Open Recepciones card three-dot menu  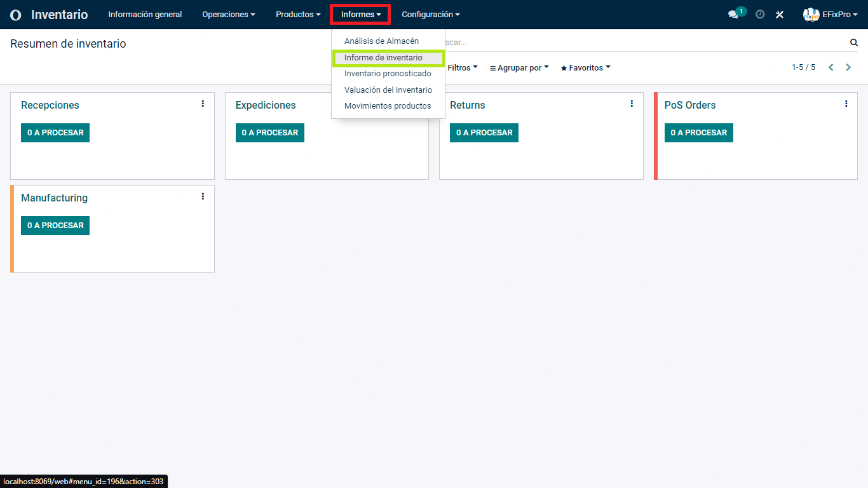203,104
